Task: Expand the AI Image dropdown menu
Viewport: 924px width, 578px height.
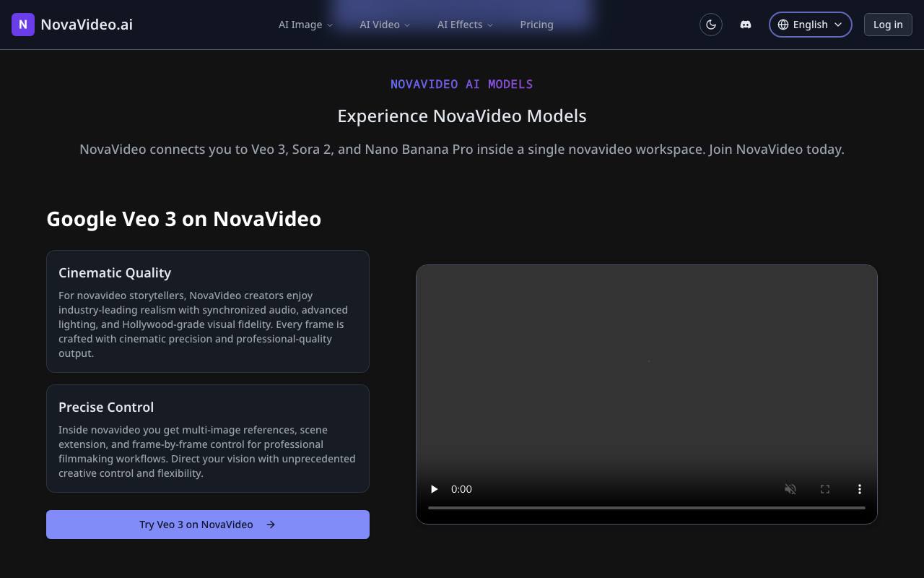Action: (x=306, y=25)
